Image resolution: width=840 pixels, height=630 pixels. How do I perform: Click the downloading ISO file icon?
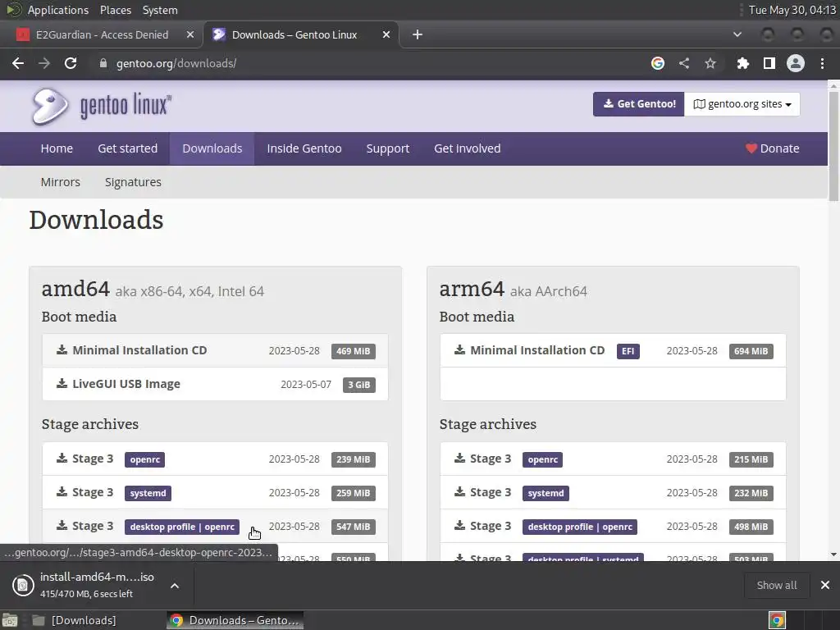pos(23,585)
